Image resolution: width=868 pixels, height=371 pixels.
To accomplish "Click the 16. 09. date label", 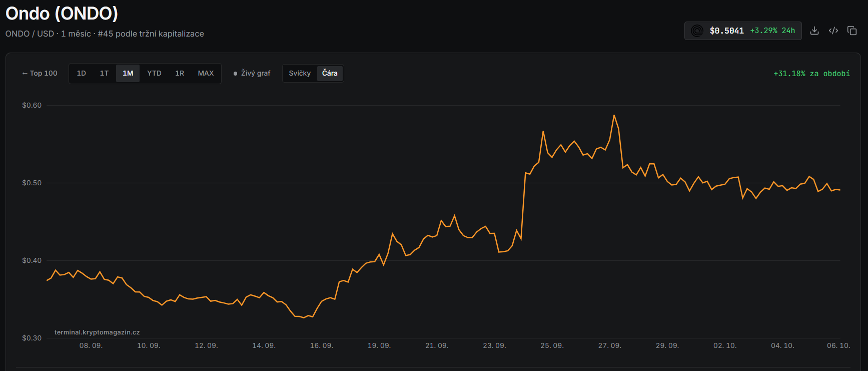I will click(x=322, y=345).
